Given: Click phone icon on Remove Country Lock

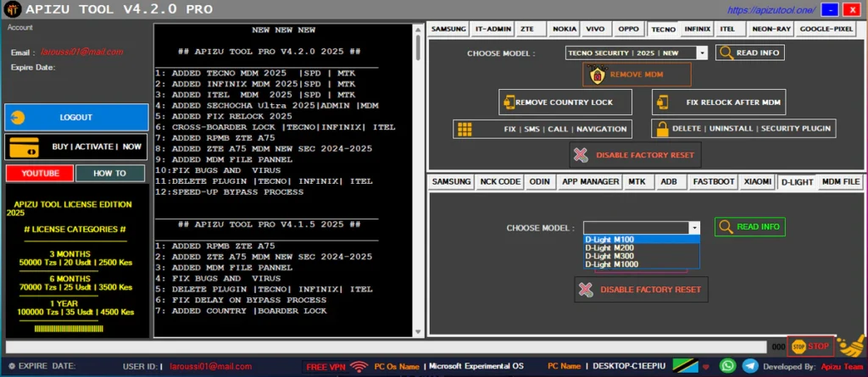Looking at the screenshot, I should click(509, 103).
